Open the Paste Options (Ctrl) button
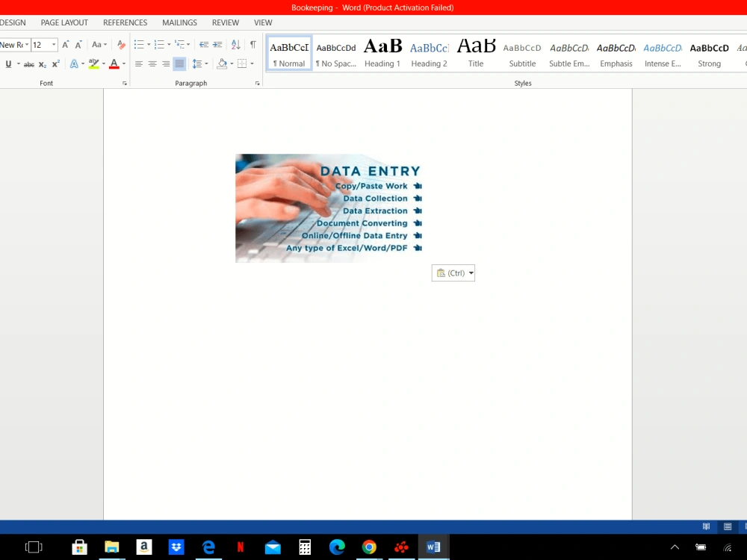This screenshot has height=560, width=747. [453, 273]
